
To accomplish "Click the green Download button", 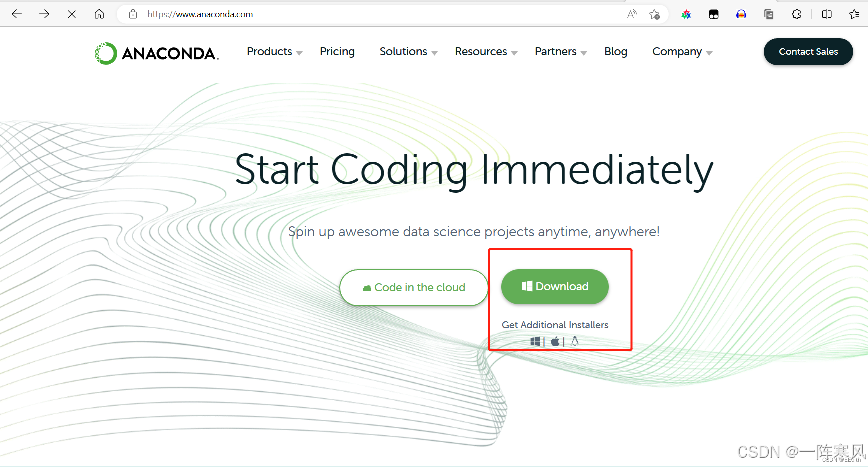I will [x=555, y=287].
